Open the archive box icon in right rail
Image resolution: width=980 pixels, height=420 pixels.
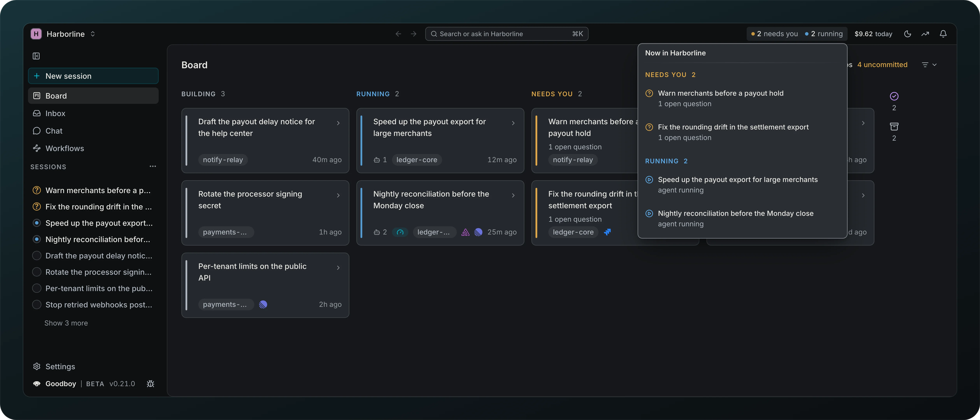tap(894, 126)
